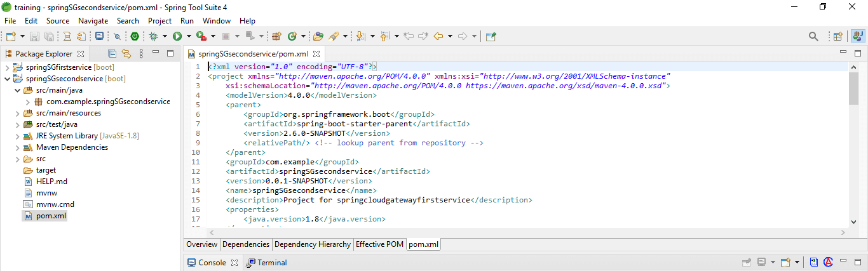Collapse the springSGsecondservice project node
This screenshot has height=271, width=868.
coord(7,79)
